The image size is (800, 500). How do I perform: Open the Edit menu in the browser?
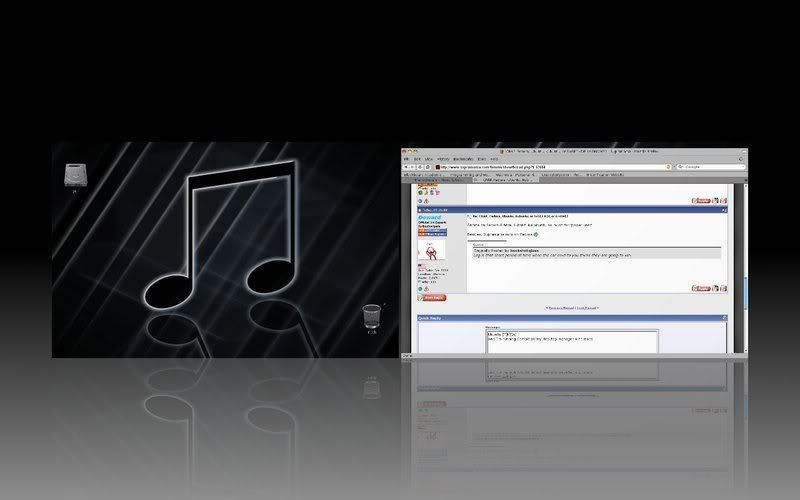click(x=417, y=159)
